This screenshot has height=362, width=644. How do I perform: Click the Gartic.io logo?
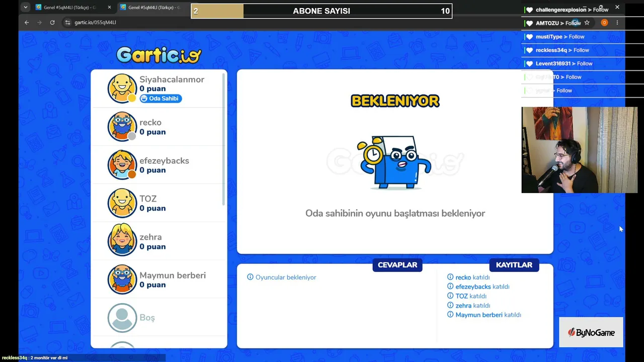(x=159, y=55)
